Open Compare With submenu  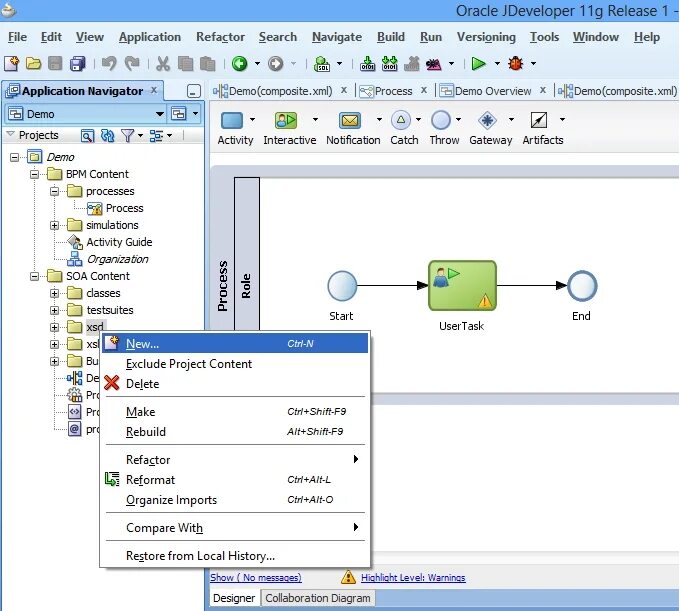coord(235,528)
